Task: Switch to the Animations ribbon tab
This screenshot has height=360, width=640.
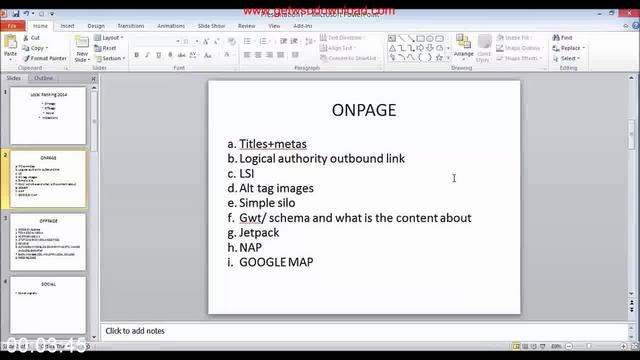Action: pos(171,26)
